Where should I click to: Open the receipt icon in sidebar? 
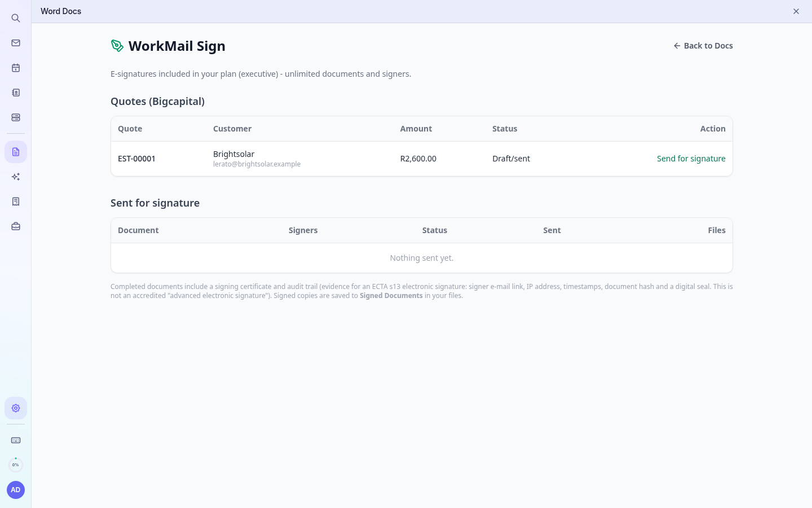pos(16,202)
